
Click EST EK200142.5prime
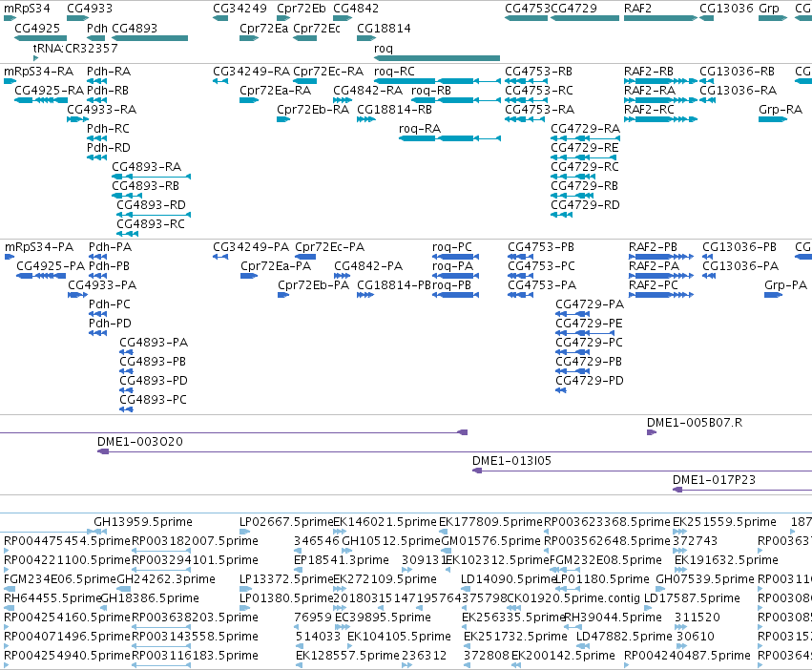(563, 655)
